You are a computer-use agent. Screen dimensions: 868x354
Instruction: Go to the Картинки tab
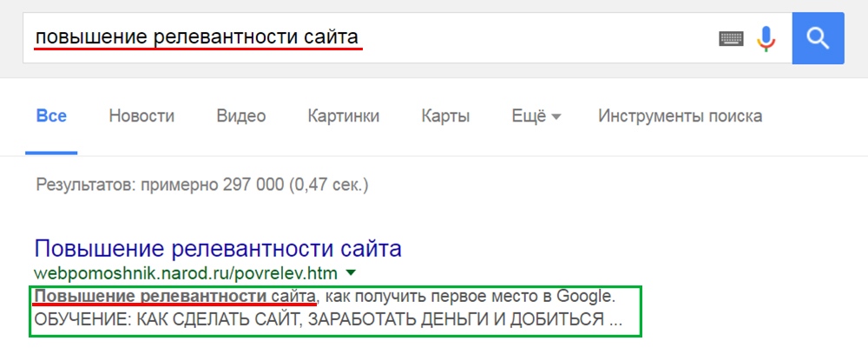tap(343, 115)
